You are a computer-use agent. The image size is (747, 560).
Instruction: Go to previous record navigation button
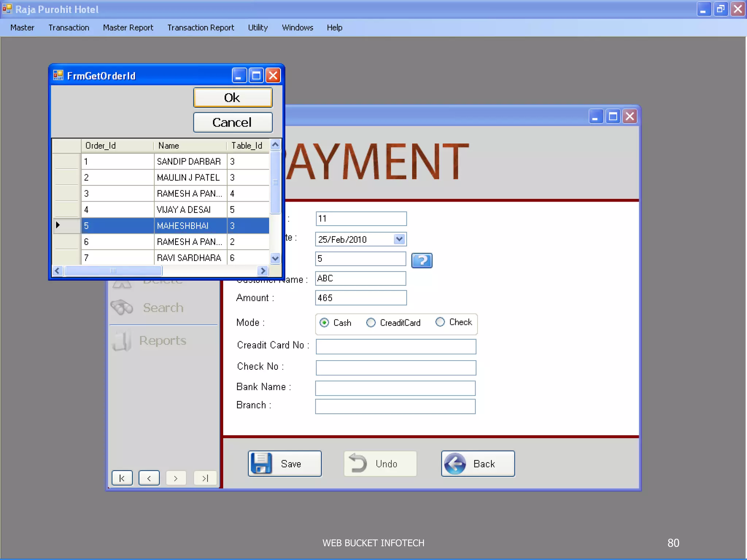tap(149, 478)
